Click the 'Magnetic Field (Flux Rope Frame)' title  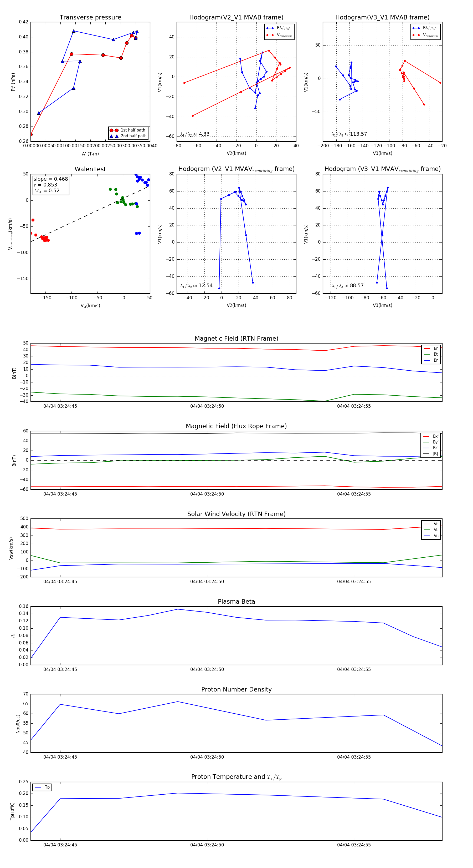point(236,426)
